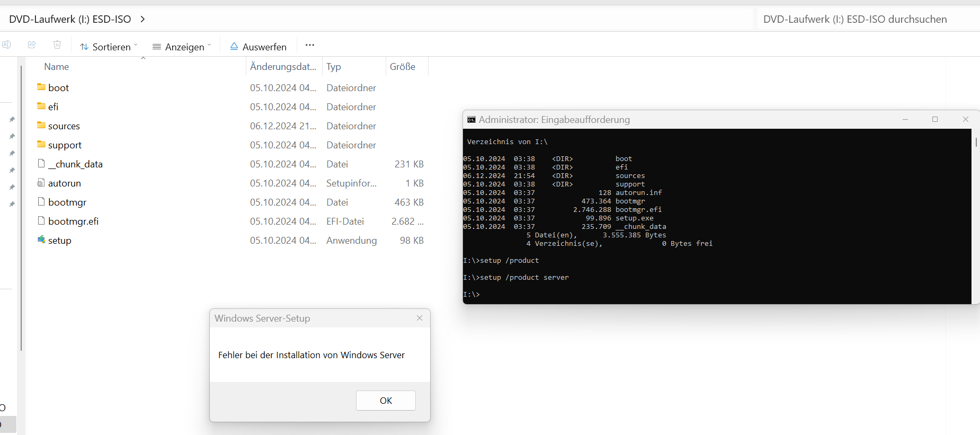Maximize the Eingabeaufforderung window

[x=935, y=119]
